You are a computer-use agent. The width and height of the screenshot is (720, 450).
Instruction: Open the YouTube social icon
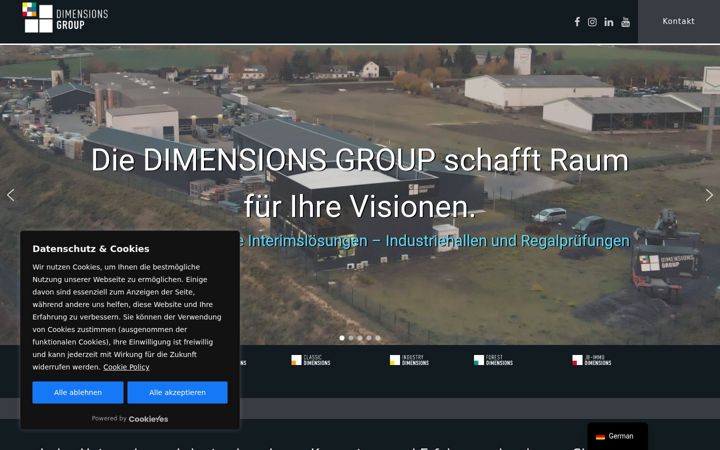point(625,22)
